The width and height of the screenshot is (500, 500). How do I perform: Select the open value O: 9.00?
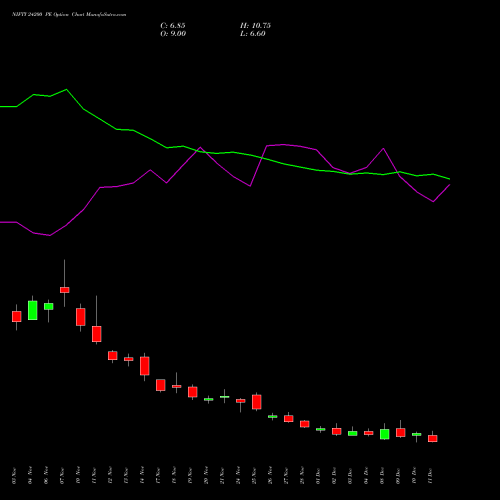coord(173,34)
